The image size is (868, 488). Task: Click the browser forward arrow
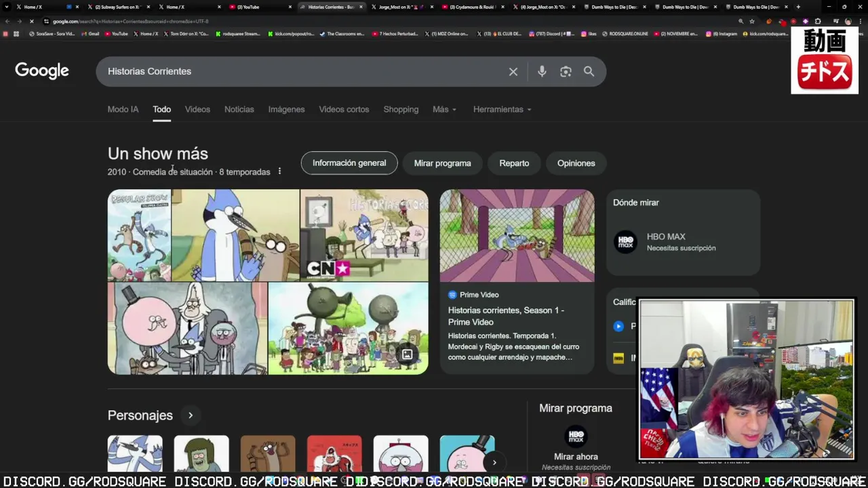coord(19,21)
